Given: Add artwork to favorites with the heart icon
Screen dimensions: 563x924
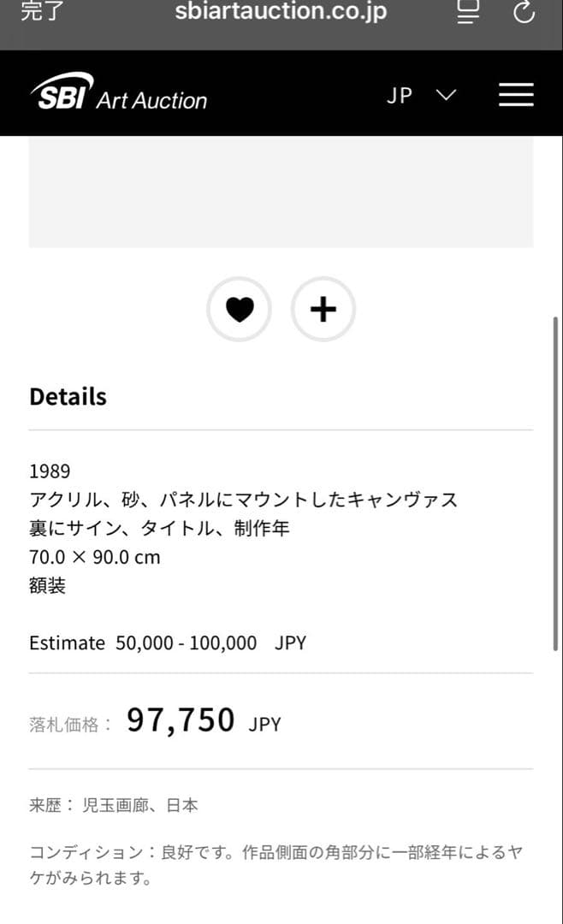Looking at the screenshot, I should click(240, 310).
